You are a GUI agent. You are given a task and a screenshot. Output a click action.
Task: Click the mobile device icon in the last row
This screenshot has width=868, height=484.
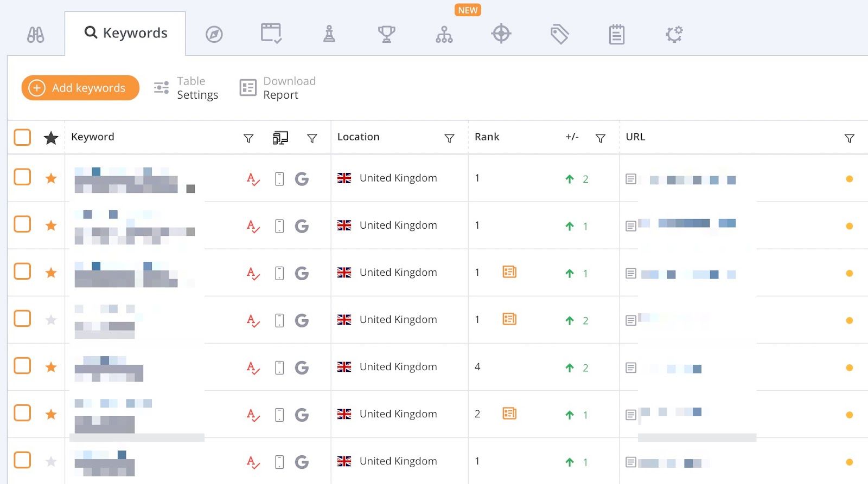click(x=279, y=462)
